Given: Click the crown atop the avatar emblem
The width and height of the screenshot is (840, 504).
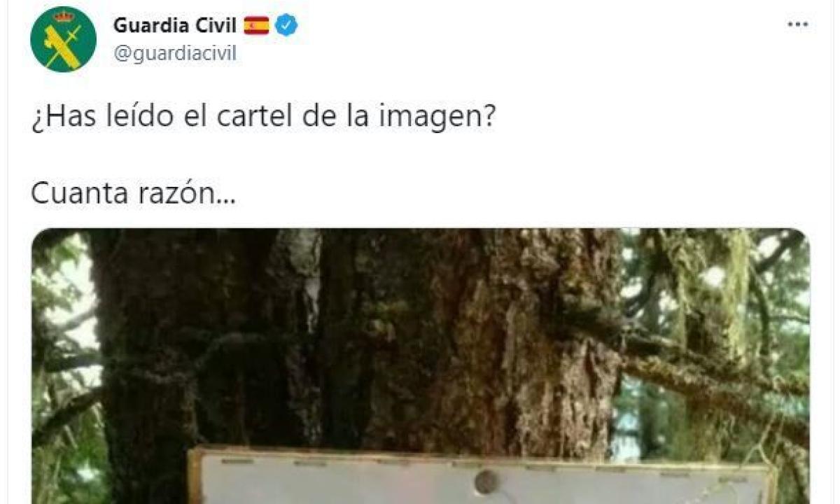Looking at the screenshot, I should (x=63, y=16).
